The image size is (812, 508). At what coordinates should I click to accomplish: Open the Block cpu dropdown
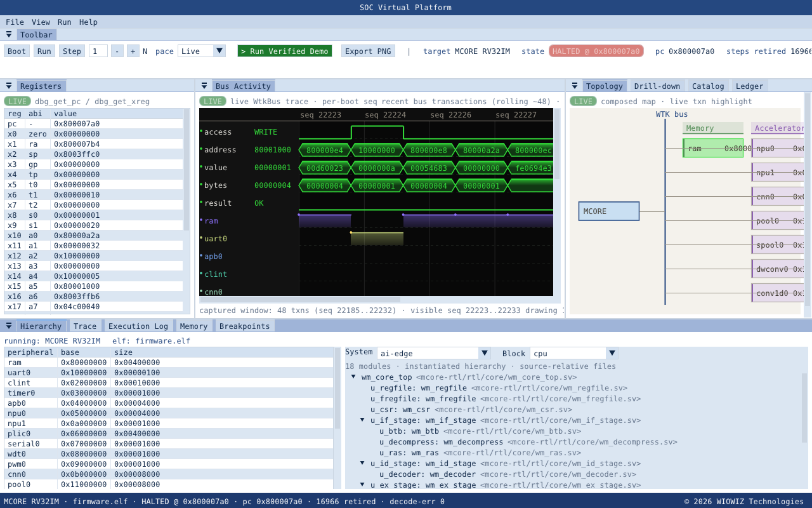[574, 353]
